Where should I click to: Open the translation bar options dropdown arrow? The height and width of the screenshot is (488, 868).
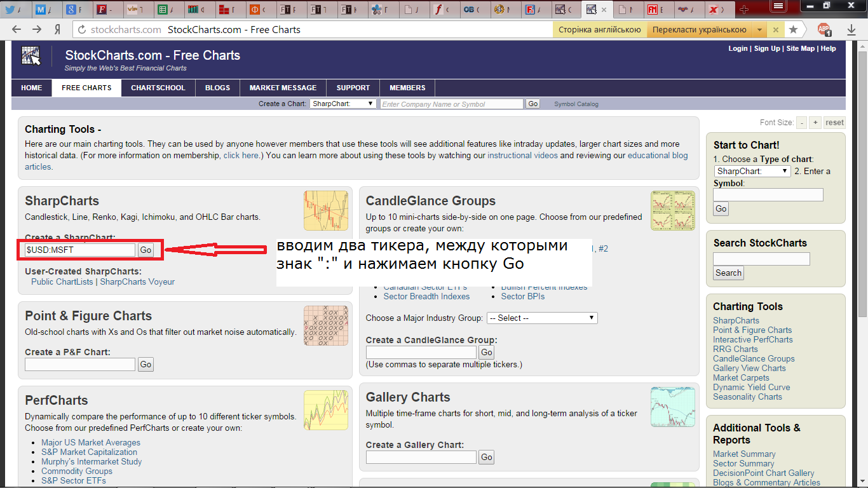pos(760,30)
